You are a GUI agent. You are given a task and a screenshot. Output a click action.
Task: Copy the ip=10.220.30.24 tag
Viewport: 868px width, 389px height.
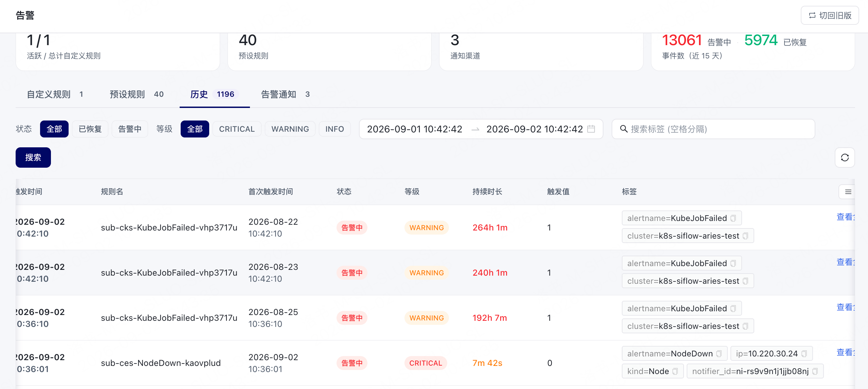coord(804,354)
